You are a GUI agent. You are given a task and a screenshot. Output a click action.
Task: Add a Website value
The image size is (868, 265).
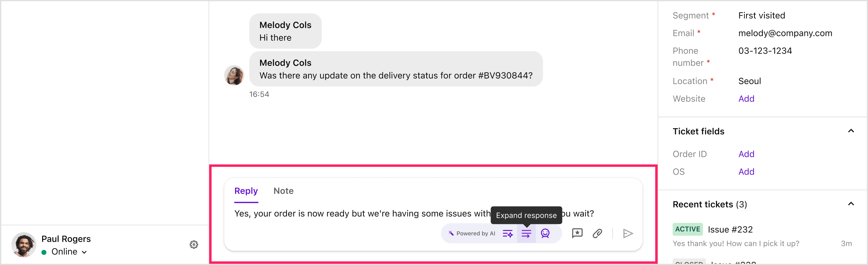point(746,99)
